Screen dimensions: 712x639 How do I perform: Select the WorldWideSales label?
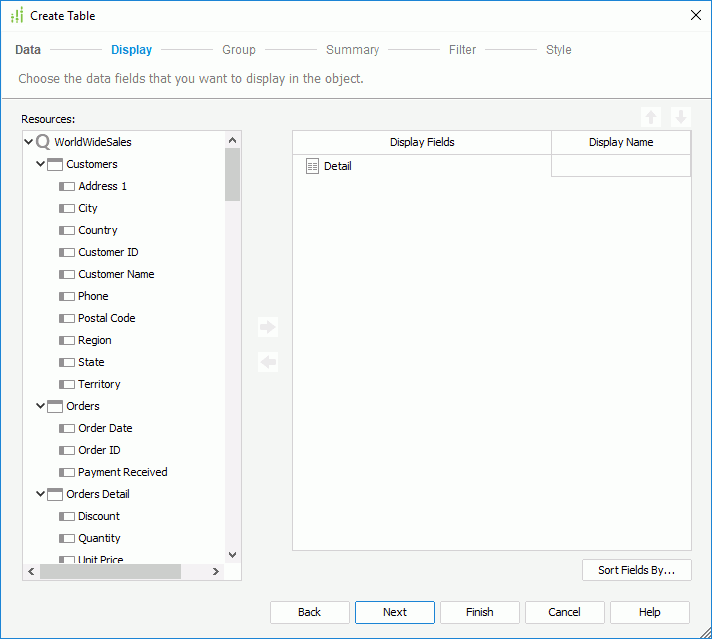pos(93,142)
